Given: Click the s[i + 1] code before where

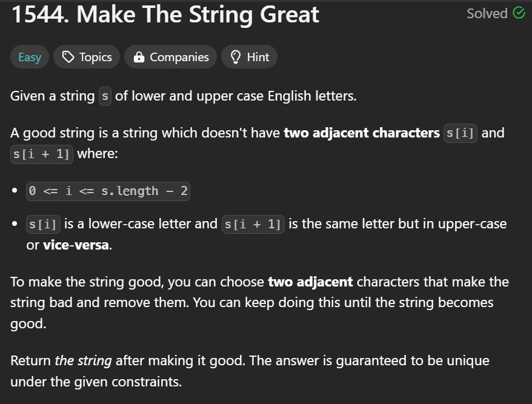Looking at the screenshot, I should [41, 154].
